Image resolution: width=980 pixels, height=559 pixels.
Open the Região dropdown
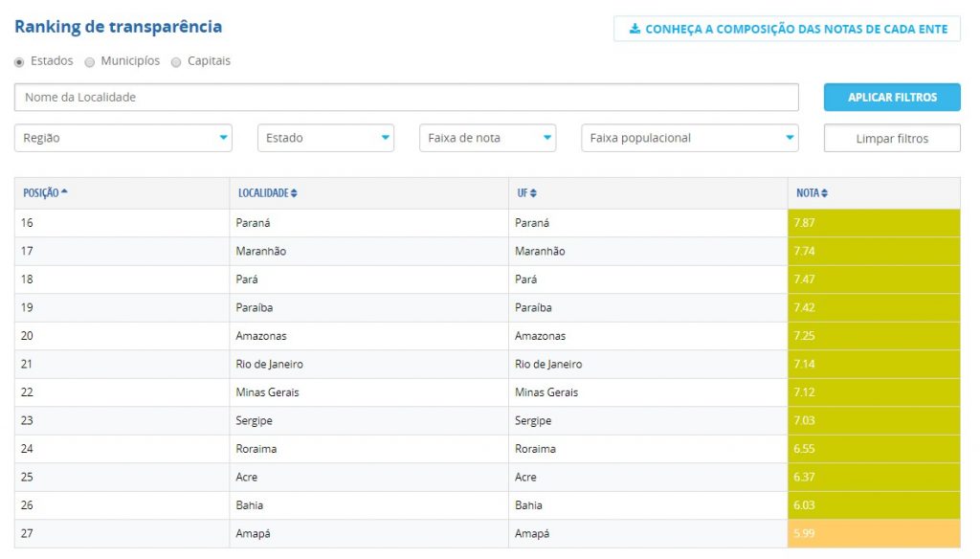[123, 138]
